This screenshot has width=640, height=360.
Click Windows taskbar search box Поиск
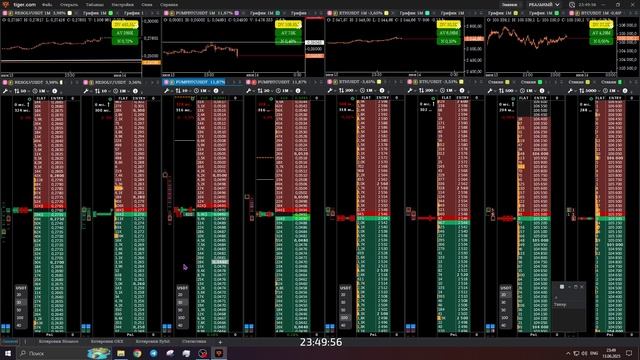[51, 353]
